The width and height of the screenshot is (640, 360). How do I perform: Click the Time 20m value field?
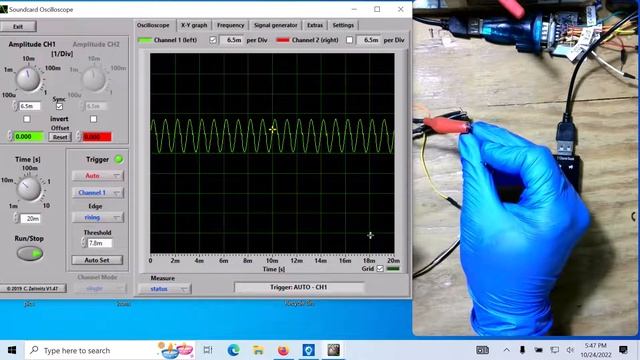[x=31, y=219]
